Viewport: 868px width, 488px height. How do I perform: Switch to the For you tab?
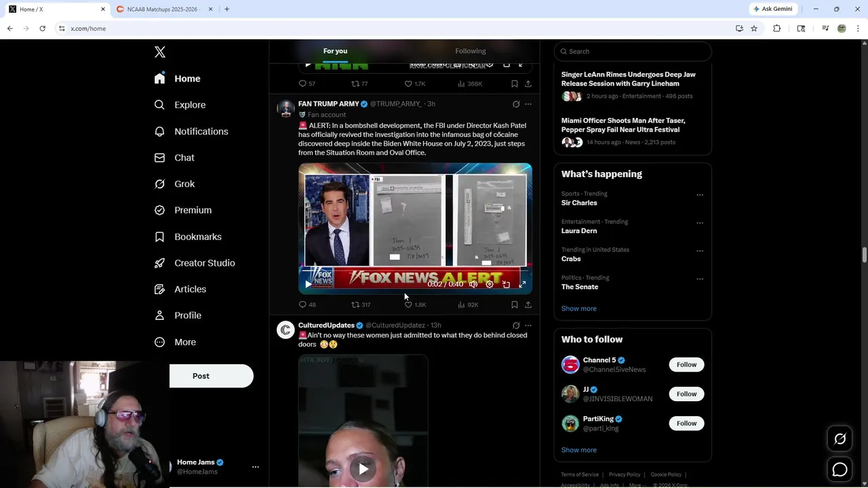[x=335, y=51]
